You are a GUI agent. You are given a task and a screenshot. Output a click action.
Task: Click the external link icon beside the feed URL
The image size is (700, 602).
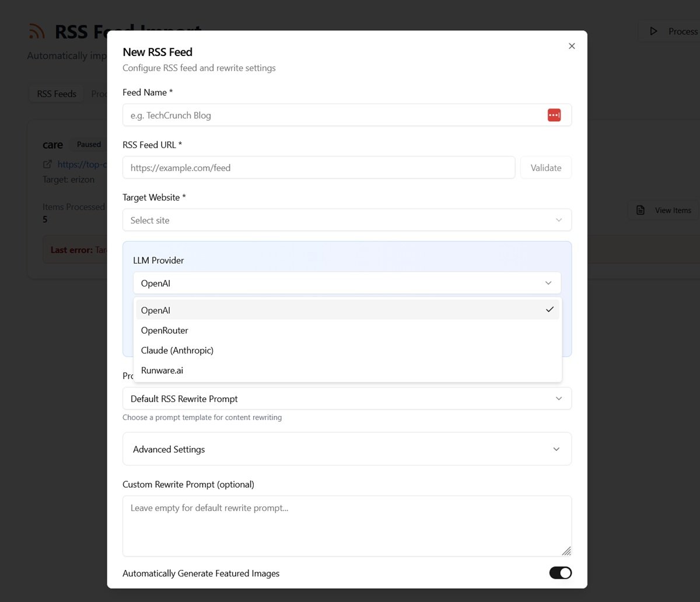47,164
